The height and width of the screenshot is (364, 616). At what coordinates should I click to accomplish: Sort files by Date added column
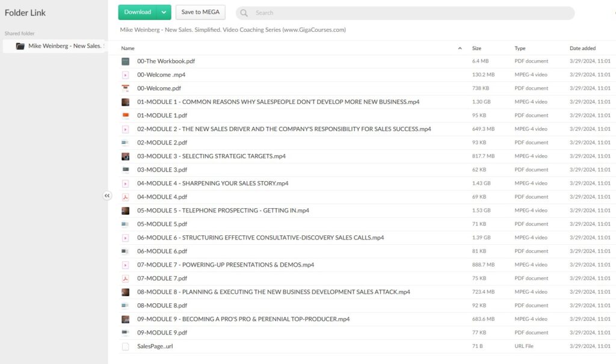[582, 48]
